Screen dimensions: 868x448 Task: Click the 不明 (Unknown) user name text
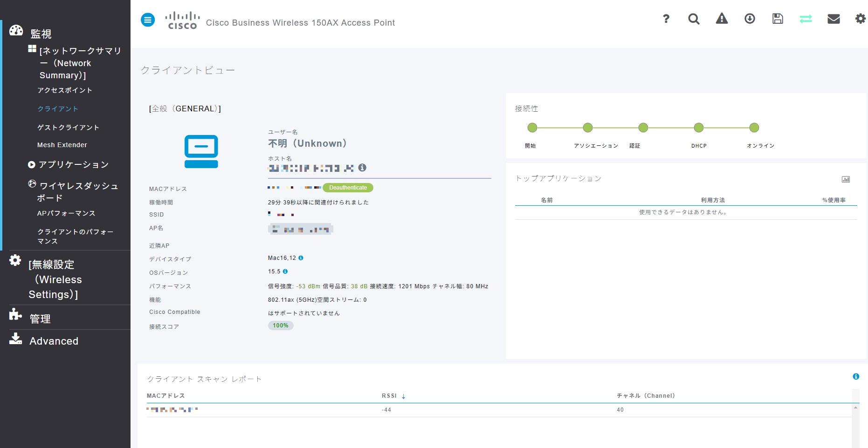(307, 143)
